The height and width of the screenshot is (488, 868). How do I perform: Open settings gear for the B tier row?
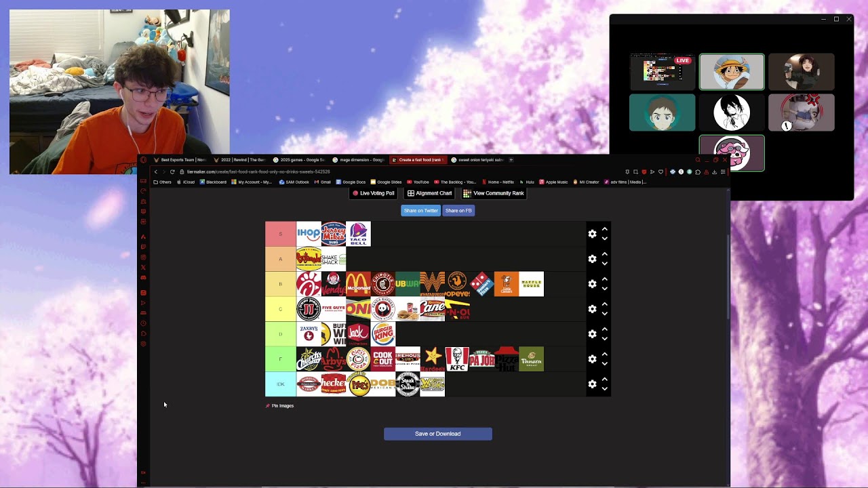[x=592, y=284]
